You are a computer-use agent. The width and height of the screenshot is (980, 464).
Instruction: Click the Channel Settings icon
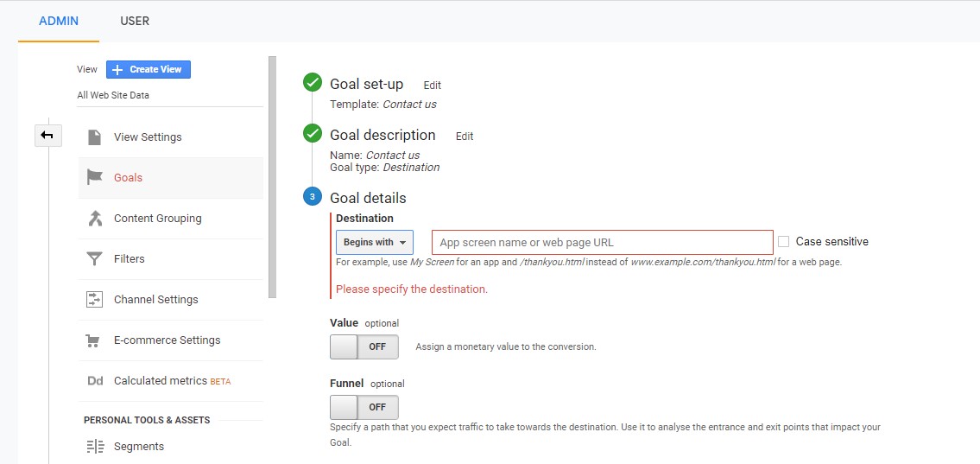(x=95, y=300)
